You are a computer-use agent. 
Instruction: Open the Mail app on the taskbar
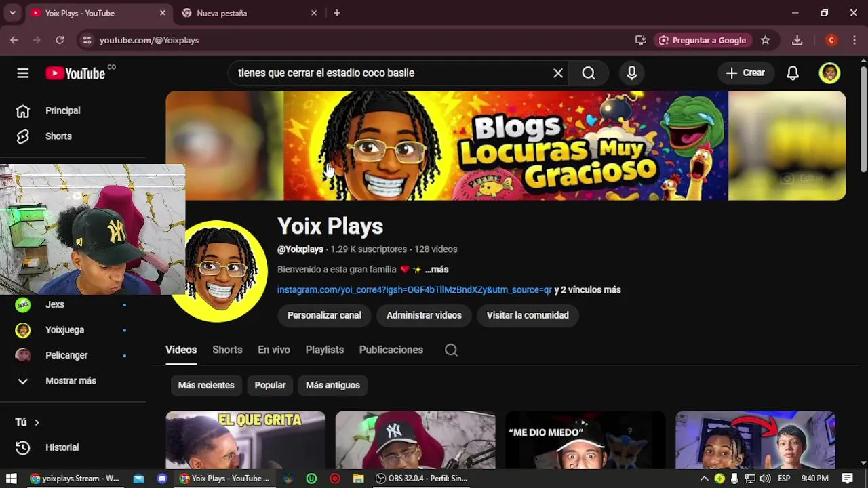(x=138, y=479)
